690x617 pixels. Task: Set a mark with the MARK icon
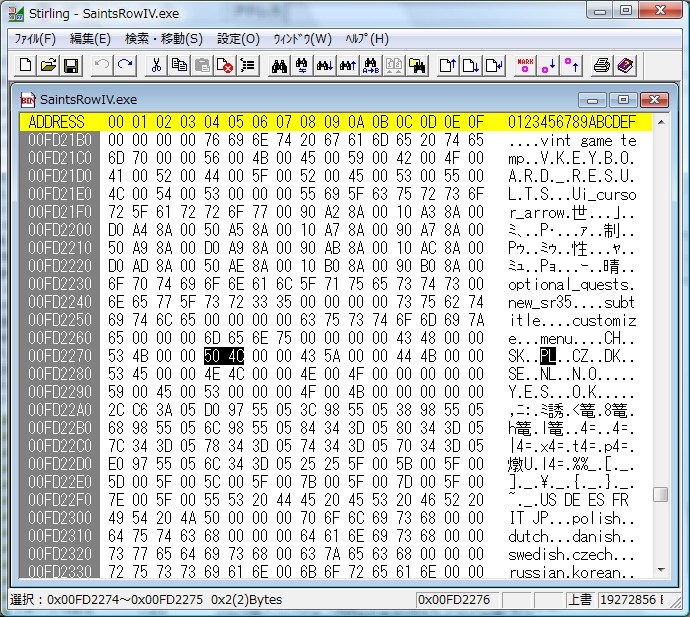coord(525,66)
